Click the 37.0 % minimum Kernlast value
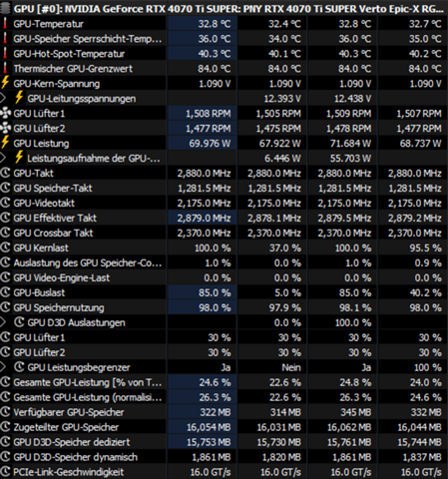The image size is (448, 479). tap(285, 248)
